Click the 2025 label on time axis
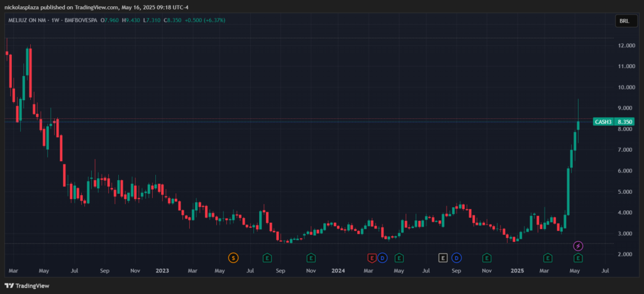 click(517, 271)
